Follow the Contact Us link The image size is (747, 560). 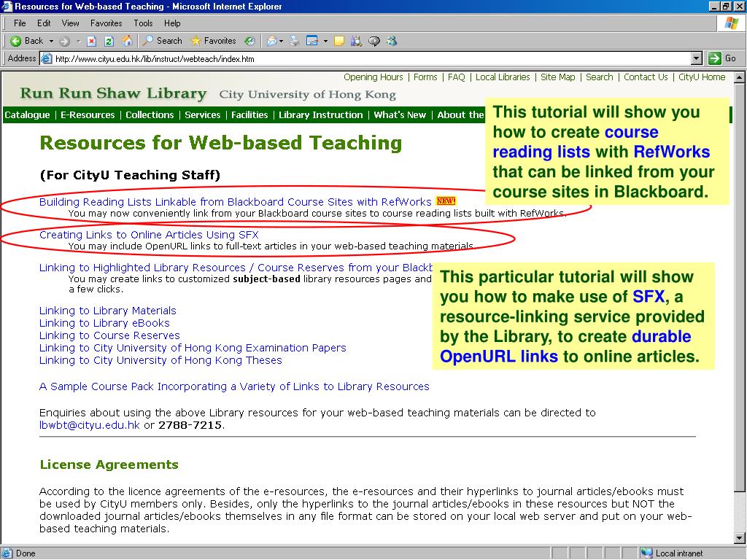[x=646, y=77]
